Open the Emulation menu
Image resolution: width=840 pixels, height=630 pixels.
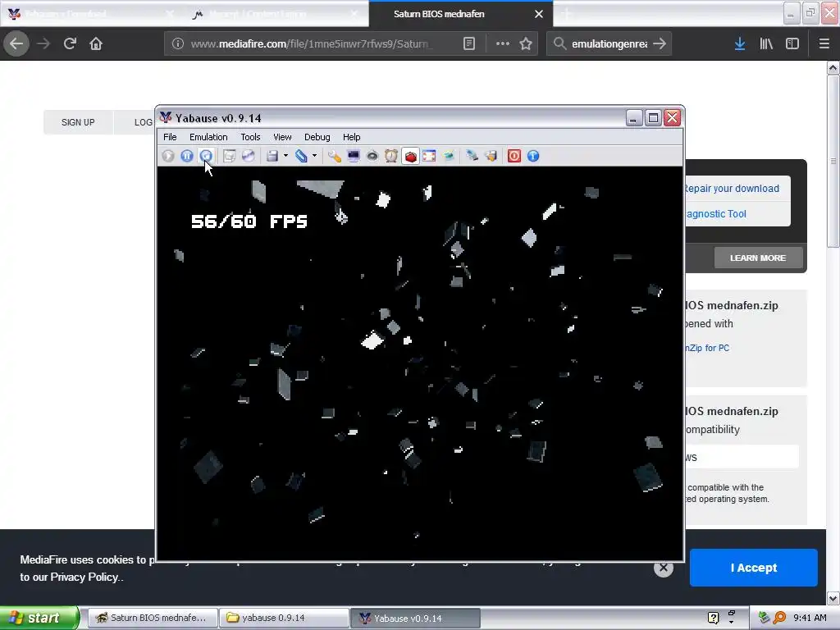tap(208, 137)
